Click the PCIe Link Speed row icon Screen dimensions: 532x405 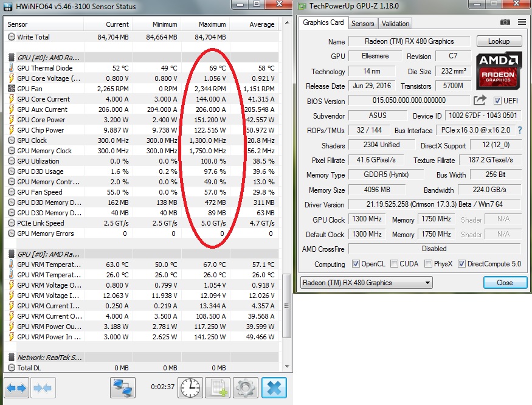point(11,223)
